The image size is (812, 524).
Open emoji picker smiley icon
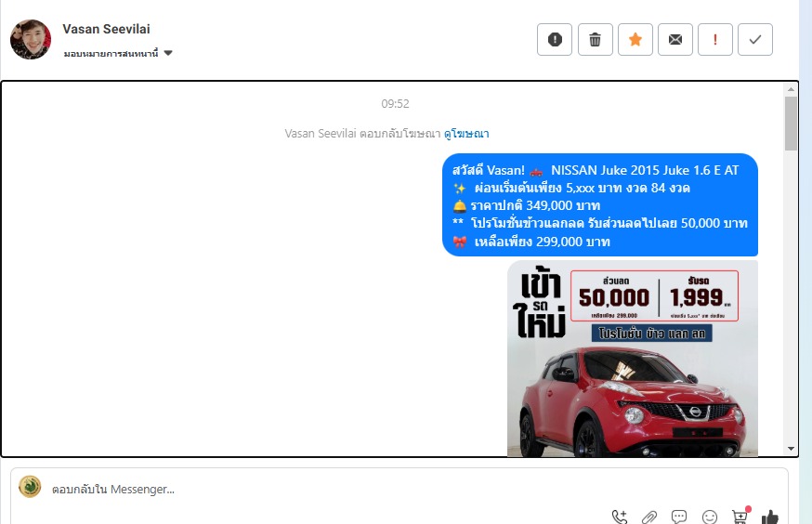[710, 517]
